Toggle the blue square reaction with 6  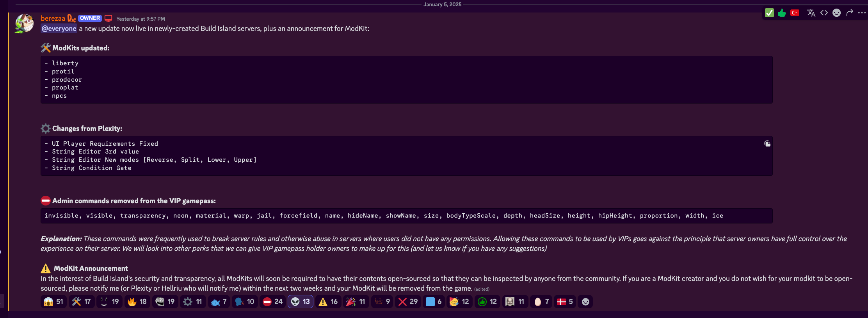(434, 302)
